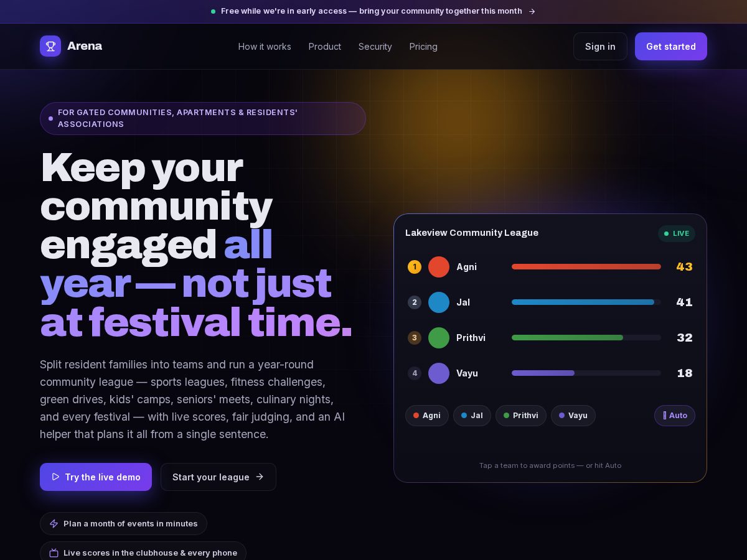Click the Agni name in leaderboard row
Viewport: 747px width, 560px height.
[x=467, y=267]
